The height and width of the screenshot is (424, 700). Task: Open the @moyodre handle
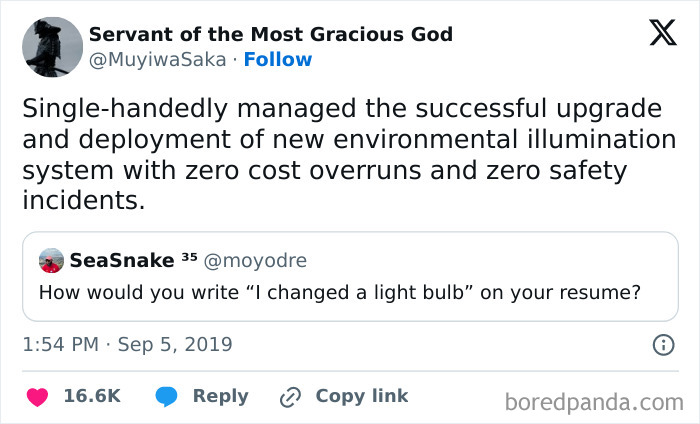[255, 261]
